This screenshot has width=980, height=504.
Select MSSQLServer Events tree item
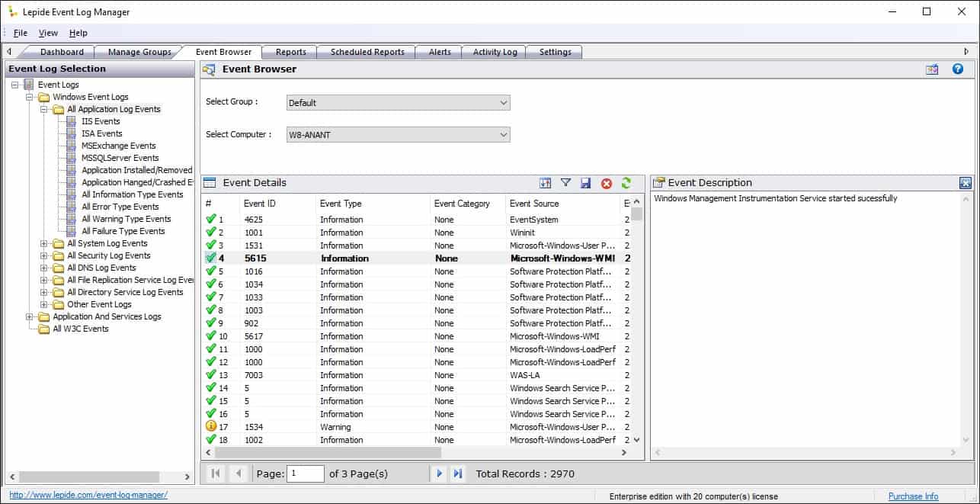pyautogui.click(x=120, y=158)
